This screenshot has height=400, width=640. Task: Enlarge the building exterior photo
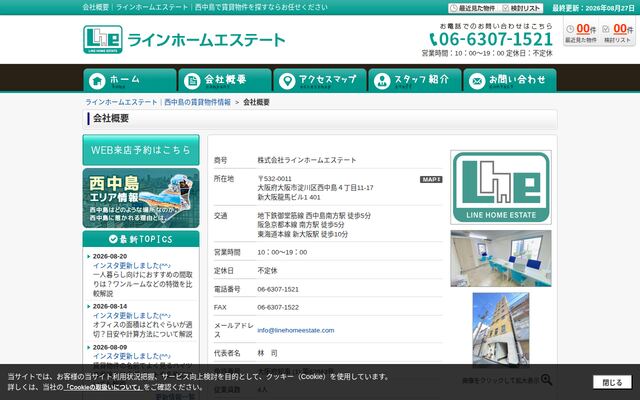pyautogui.click(x=501, y=328)
